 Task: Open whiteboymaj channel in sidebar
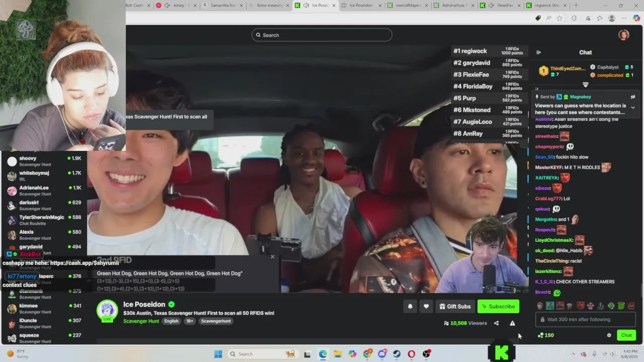(x=44, y=176)
